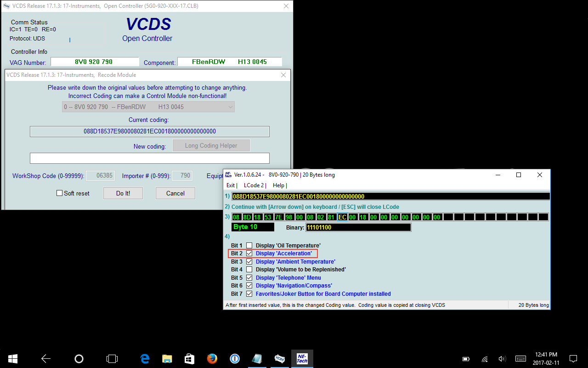Switch to NE-Tech LCode on taskbar
588x368 pixels.
302,359
